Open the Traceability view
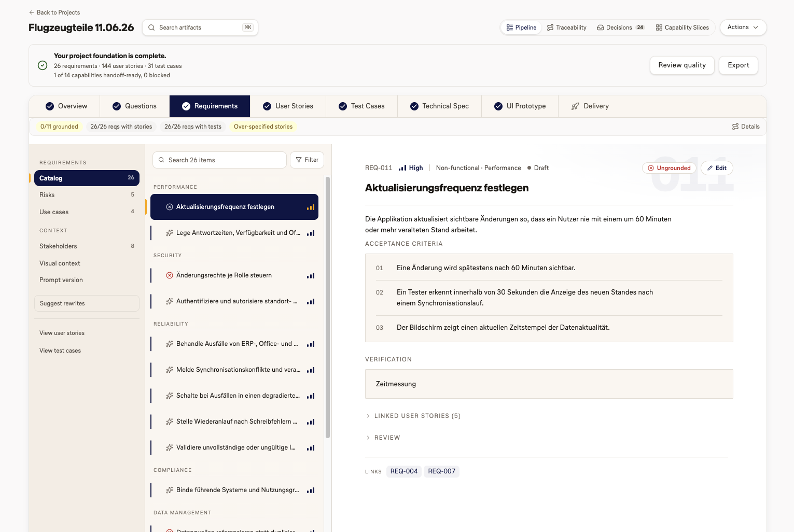 [566, 27]
